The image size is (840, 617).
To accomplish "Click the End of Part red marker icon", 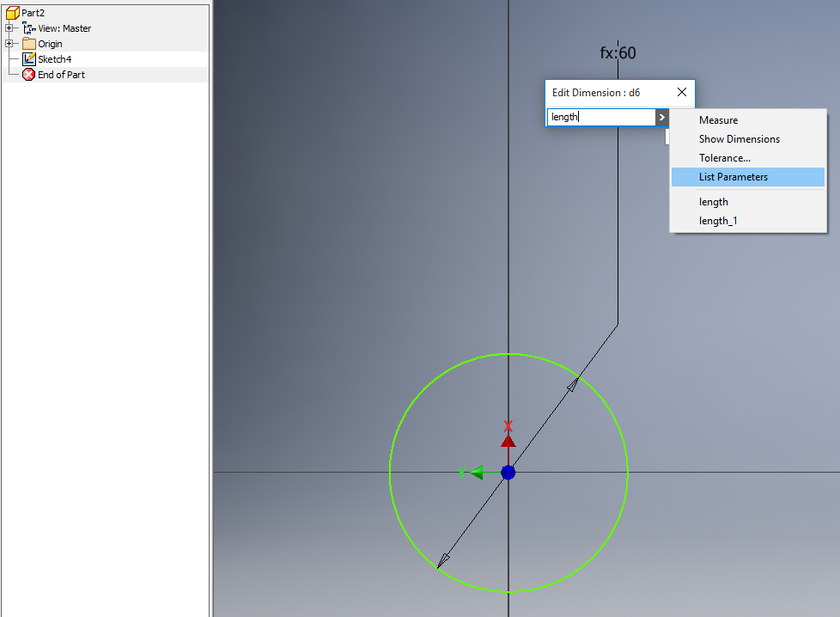I will (27, 74).
